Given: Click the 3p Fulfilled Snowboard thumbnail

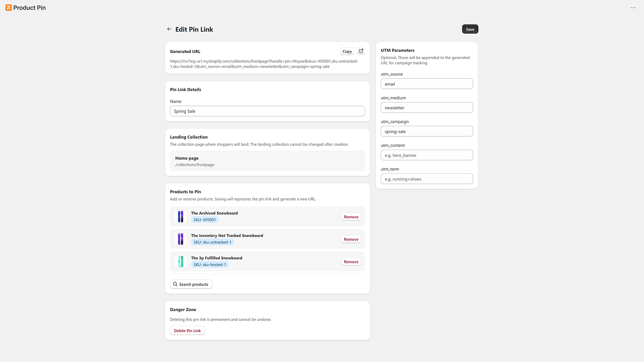Looking at the screenshot, I should click(x=181, y=261).
